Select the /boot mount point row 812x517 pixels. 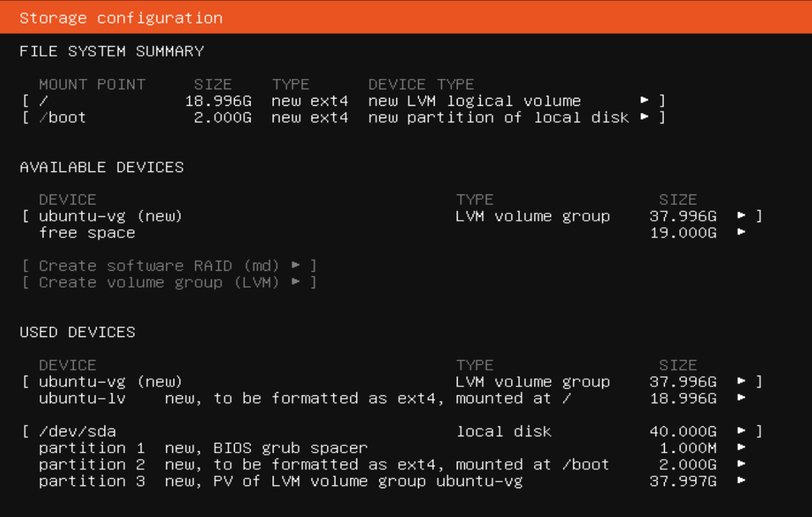pos(344,117)
